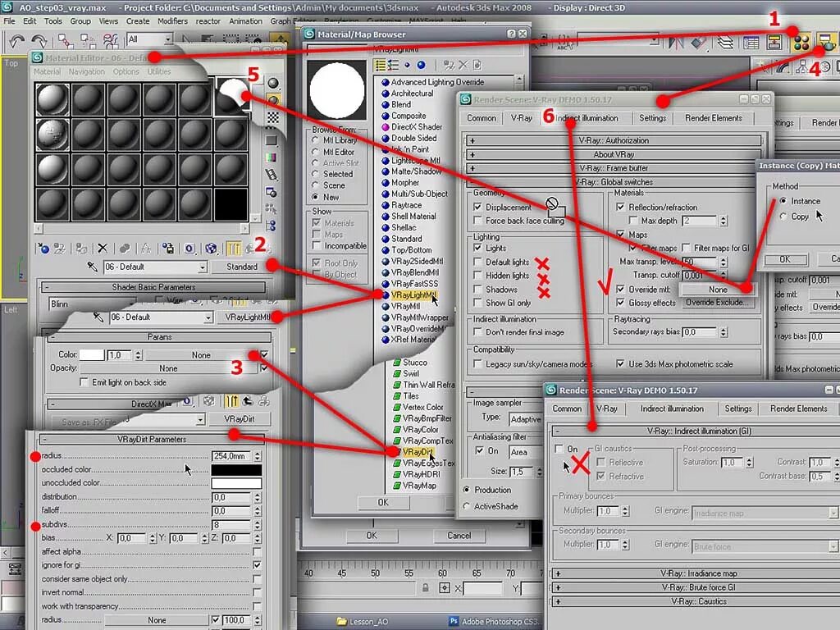Screen dimensions: 840x630
Task: Toggle the Displacement checkbox in Global switches
Action: [477, 207]
